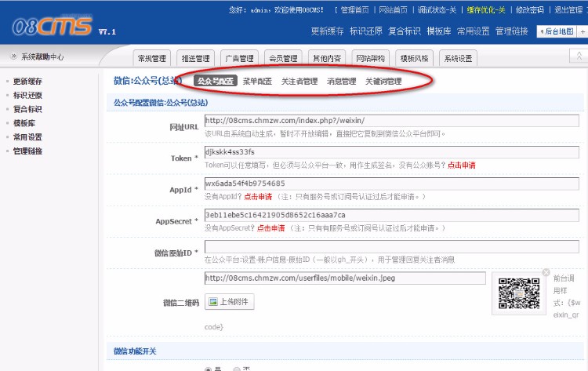Open 模板库 in left sidebar
Viewport: 588px width, 371px height.
tap(24, 123)
